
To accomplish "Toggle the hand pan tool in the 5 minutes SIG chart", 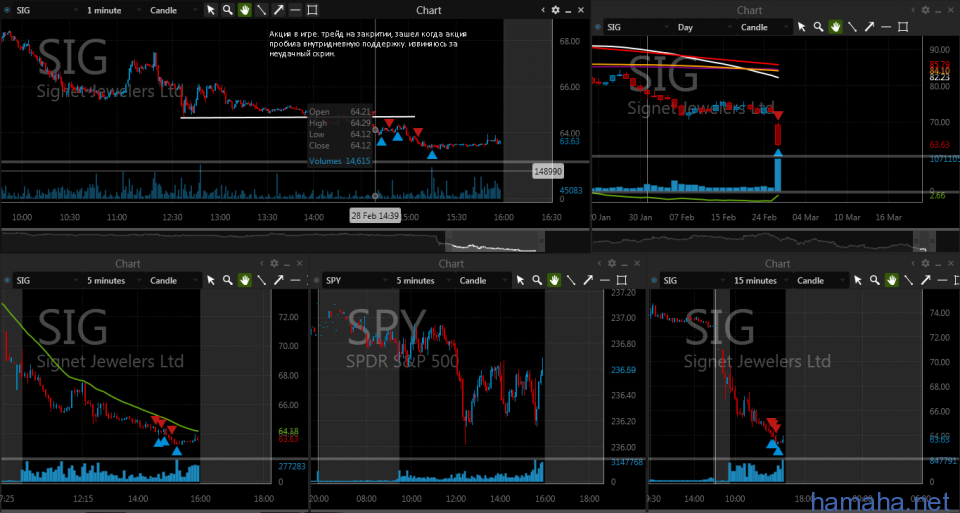I will click(x=244, y=280).
